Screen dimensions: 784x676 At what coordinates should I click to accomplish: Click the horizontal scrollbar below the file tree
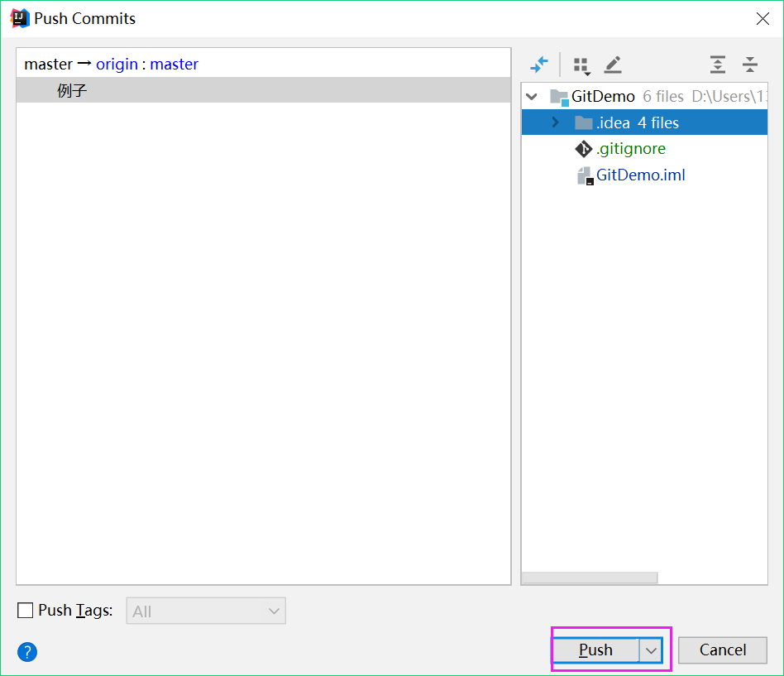(x=590, y=578)
